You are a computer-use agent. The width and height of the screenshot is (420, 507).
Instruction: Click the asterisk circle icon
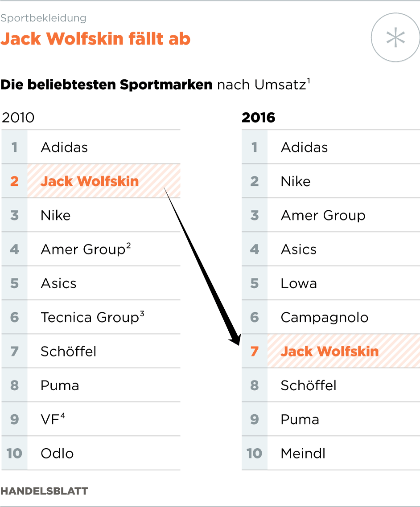[x=395, y=38]
